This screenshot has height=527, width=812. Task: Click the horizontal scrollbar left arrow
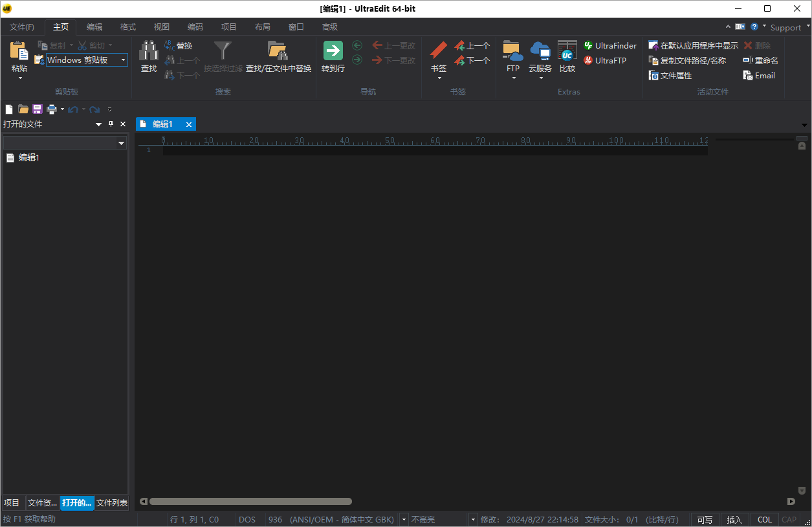tap(144, 501)
